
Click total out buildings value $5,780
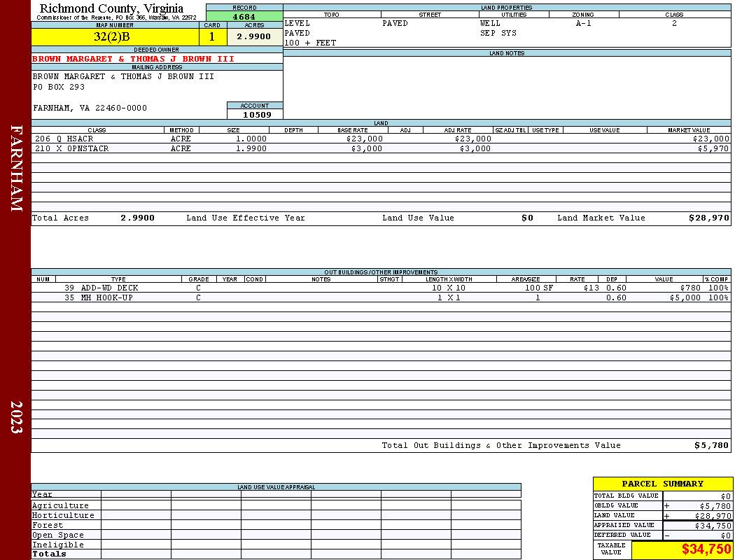pos(712,446)
